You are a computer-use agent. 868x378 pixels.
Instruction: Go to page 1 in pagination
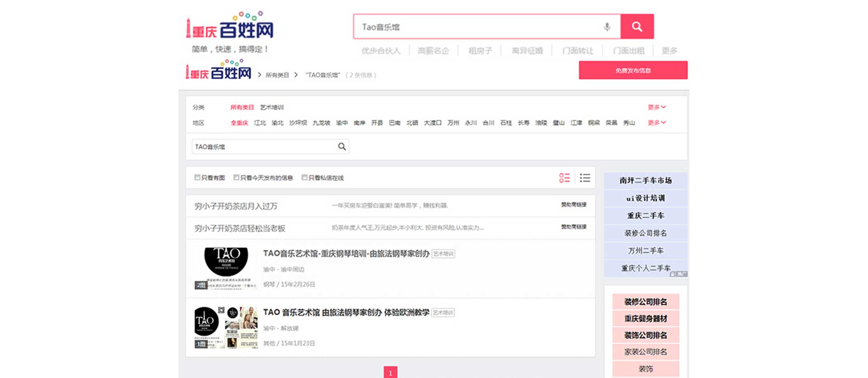(x=390, y=373)
